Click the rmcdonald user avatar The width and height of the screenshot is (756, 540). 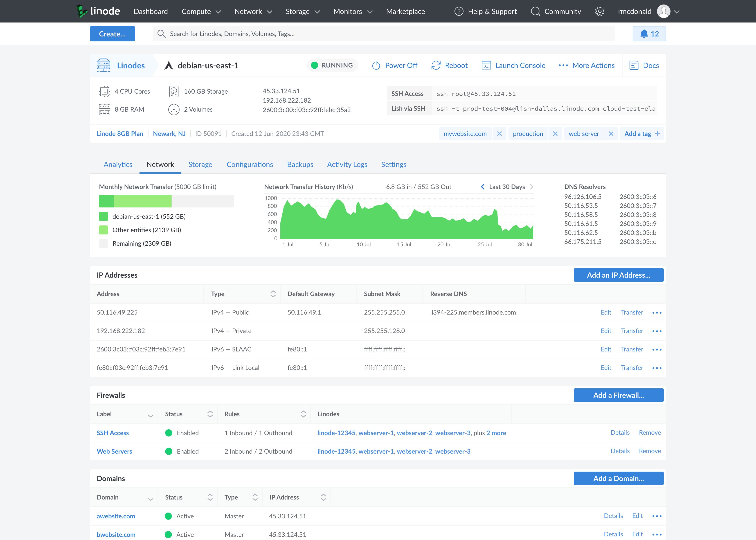(664, 11)
